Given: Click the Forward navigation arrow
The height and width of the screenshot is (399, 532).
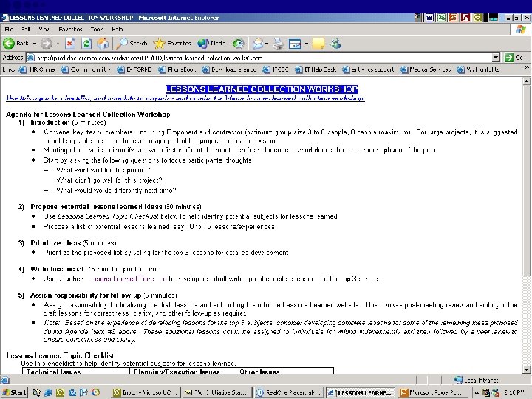Looking at the screenshot, I should pyautogui.click(x=46, y=44).
